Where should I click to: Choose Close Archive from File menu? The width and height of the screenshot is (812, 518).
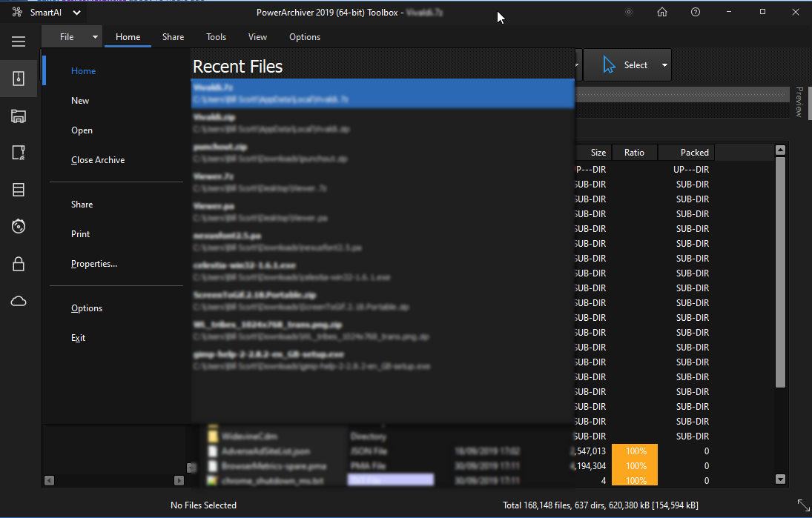[x=98, y=160]
